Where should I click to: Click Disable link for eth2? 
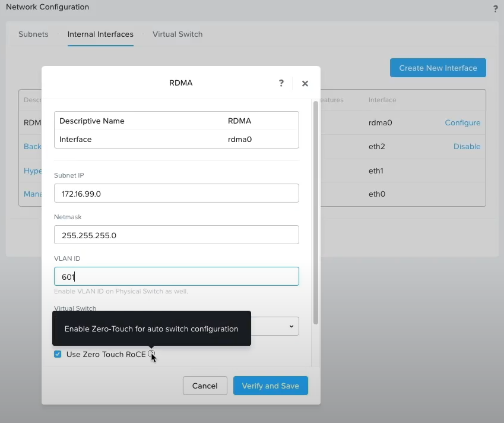(467, 147)
